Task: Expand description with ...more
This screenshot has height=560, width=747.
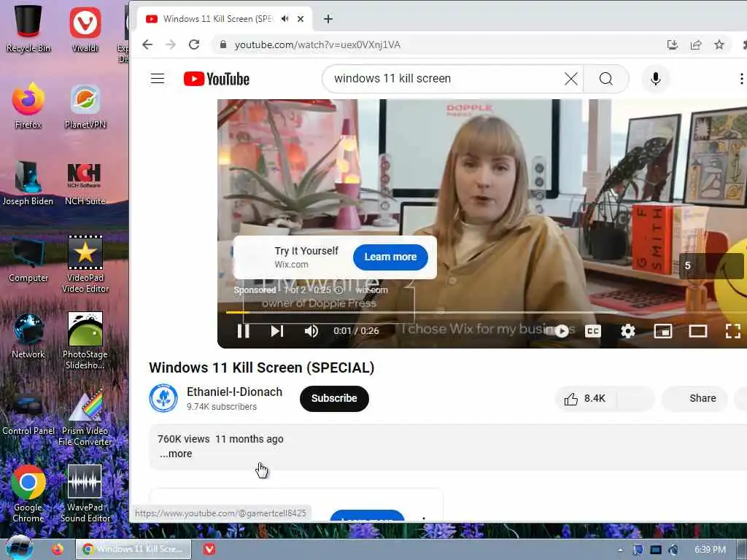Action: 176,454
